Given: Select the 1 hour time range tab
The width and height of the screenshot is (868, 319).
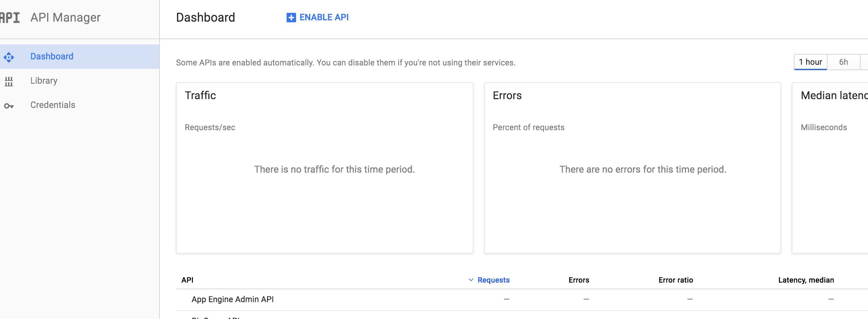Looking at the screenshot, I should tap(810, 62).
